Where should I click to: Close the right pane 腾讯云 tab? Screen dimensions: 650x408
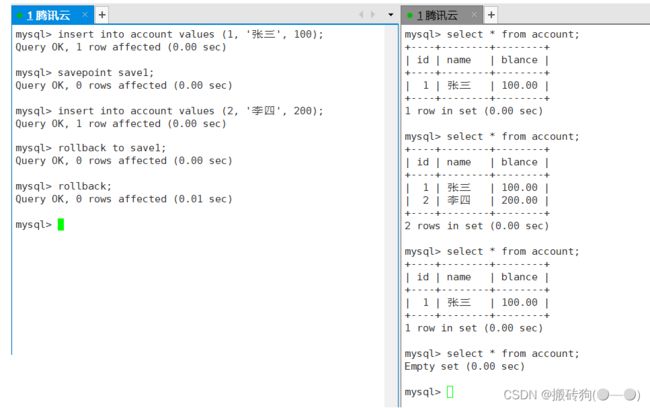click(474, 15)
